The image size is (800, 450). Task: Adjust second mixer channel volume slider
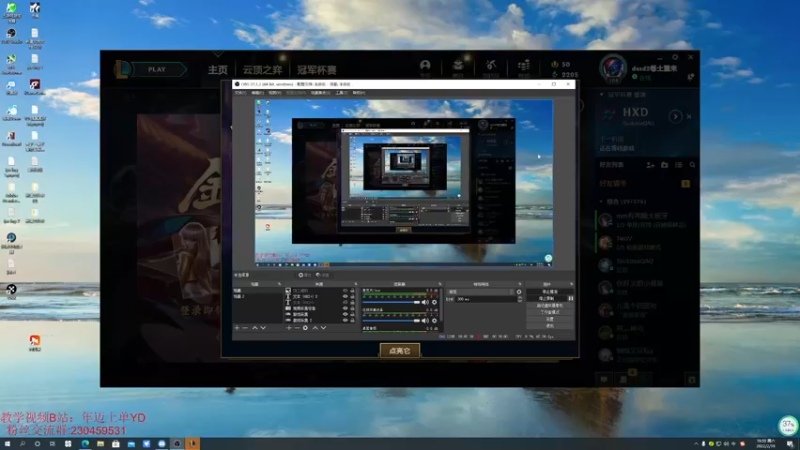[392, 321]
